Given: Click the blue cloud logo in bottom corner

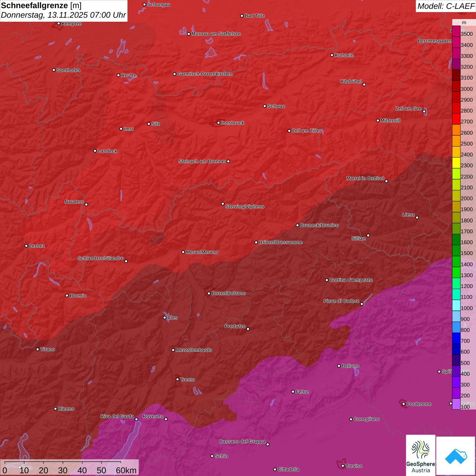Looking at the screenshot, I should click(456, 456).
